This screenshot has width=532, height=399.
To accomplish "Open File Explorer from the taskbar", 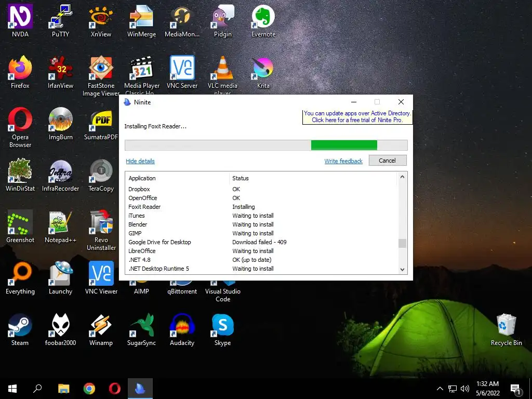I will [x=63, y=389].
